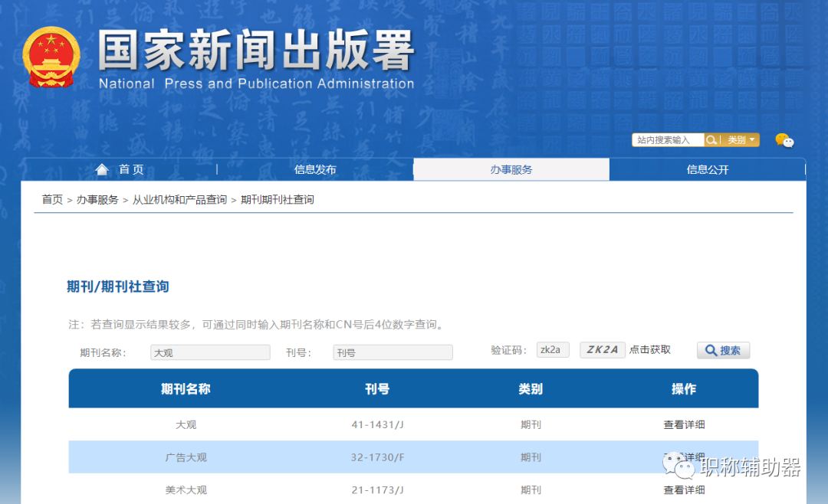The height and width of the screenshot is (504, 828).
Task: Click breadcrumb link 期刊期刊社查询
Action: [x=278, y=199]
